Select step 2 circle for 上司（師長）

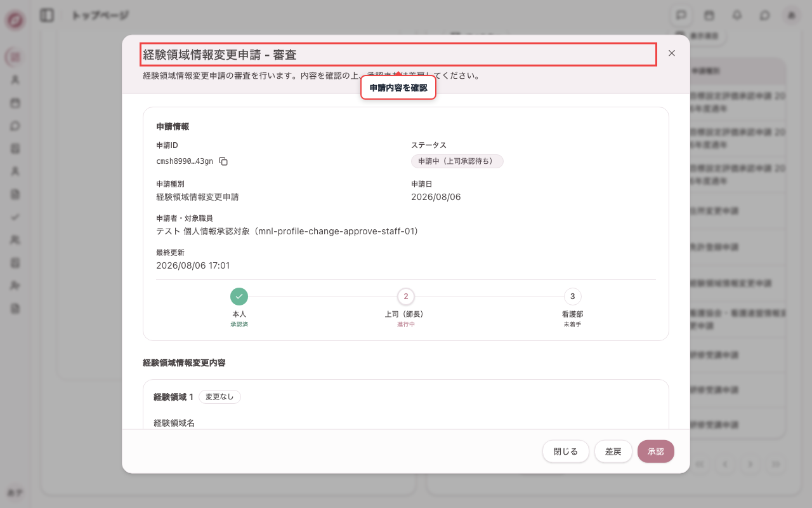[406, 297]
